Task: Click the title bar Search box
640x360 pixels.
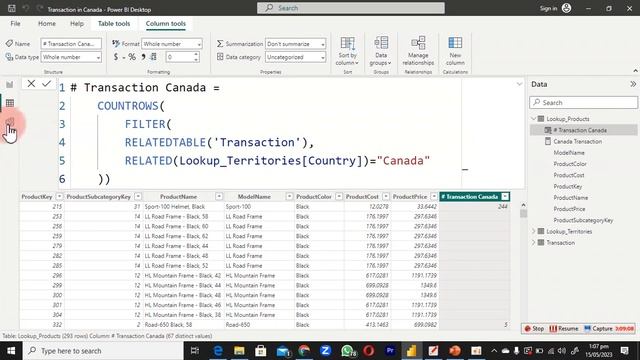Action: [351, 8]
